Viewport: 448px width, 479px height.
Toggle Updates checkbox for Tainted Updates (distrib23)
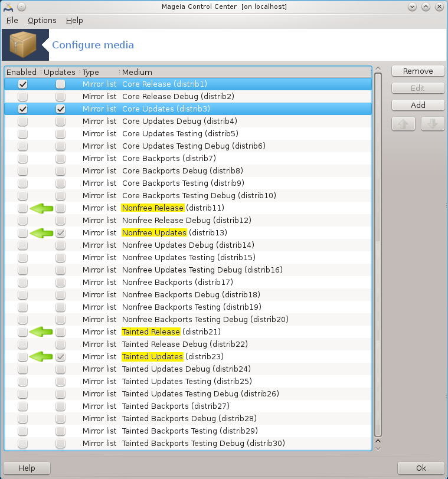(x=61, y=356)
